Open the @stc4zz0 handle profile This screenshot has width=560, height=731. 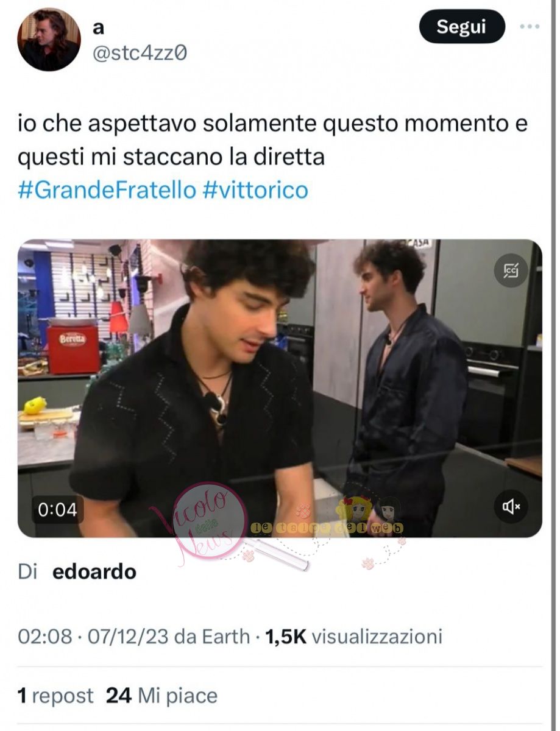[x=140, y=54]
